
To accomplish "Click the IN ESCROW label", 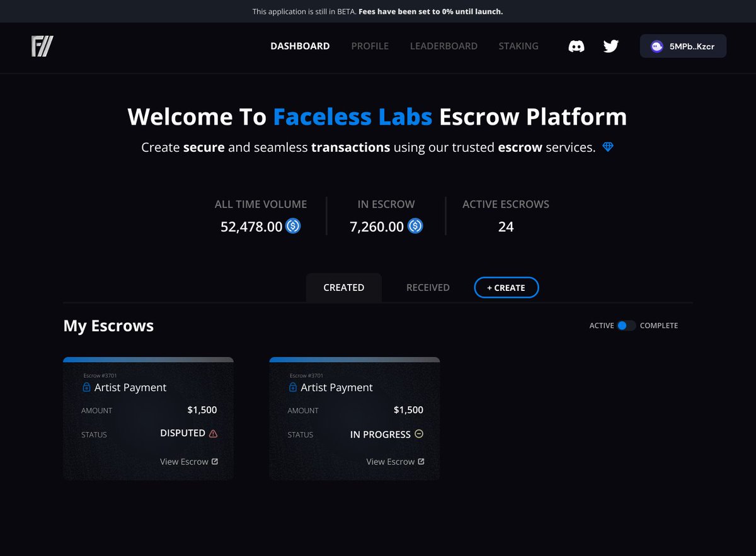I will (x=386, y=204).
